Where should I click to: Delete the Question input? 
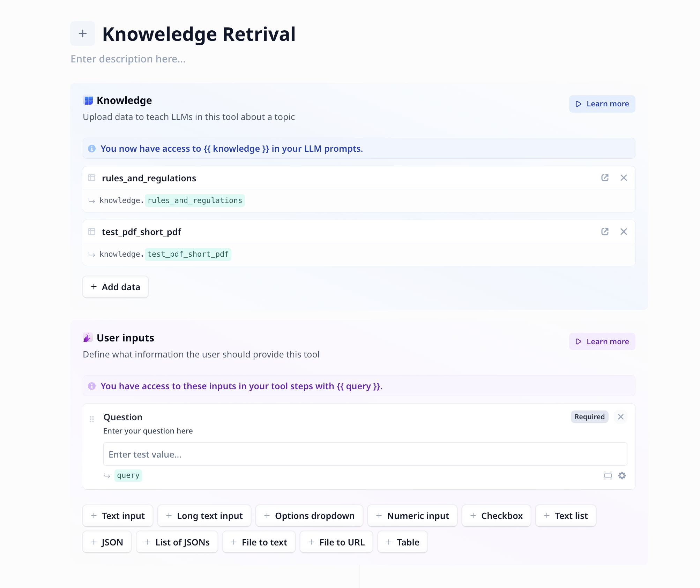pyautogui.click(x=620, y=417)
